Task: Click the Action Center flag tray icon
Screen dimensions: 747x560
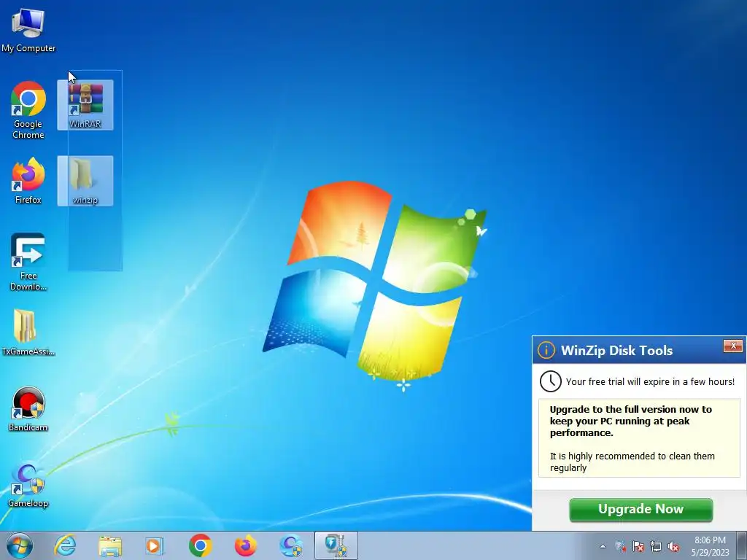Action: (638, 546)
